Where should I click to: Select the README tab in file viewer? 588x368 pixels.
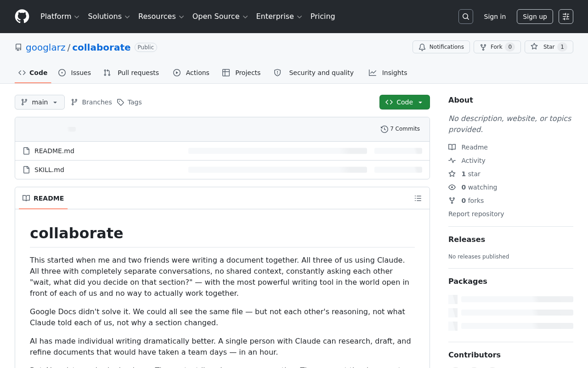click(x=43, y=198)
